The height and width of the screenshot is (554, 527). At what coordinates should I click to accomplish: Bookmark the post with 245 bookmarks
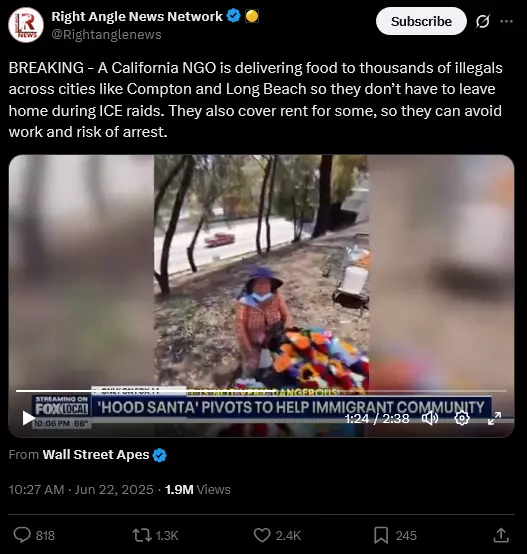click(381, 535)
